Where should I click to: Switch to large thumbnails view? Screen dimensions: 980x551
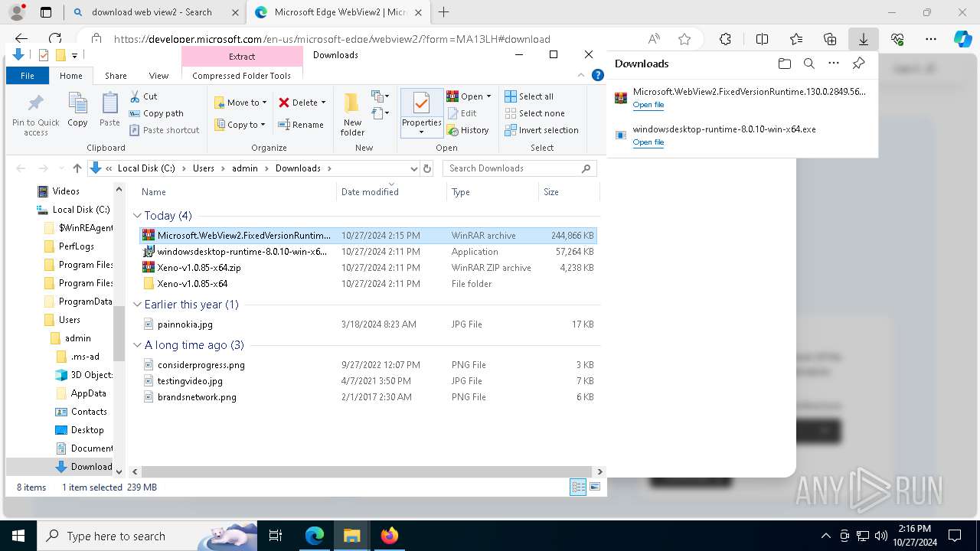click(595, 487)
